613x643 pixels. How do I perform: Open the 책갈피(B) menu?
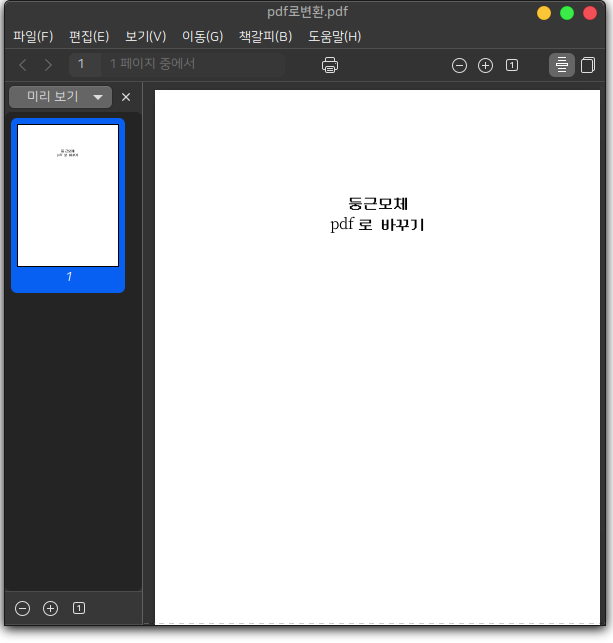coord(265,37)
